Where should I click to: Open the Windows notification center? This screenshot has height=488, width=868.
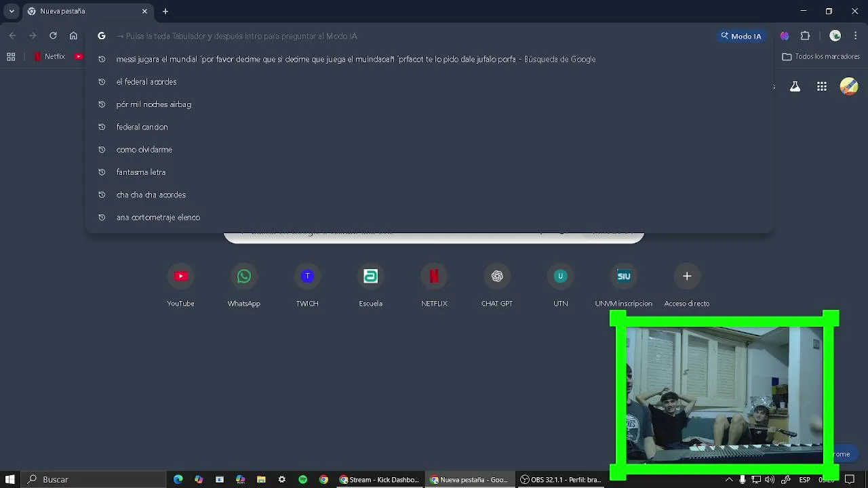(849, 479)
